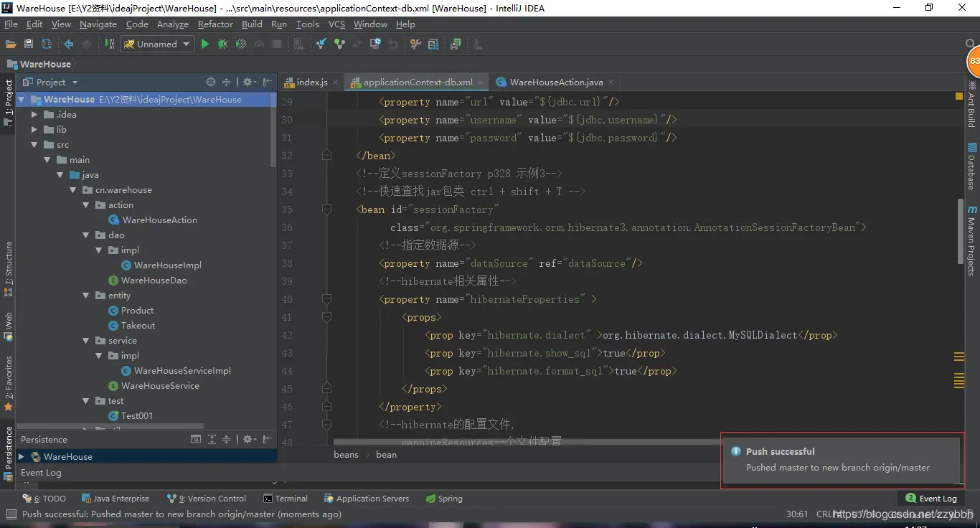Open the Refactor menu
980x528 pixels.
click(x=215, y=24)
